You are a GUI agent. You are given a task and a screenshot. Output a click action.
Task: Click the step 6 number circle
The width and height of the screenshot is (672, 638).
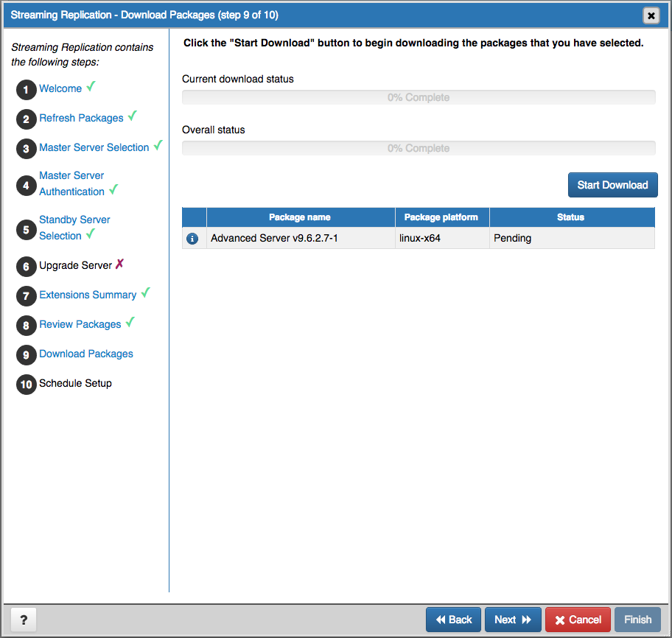click(x=26, y=267)
